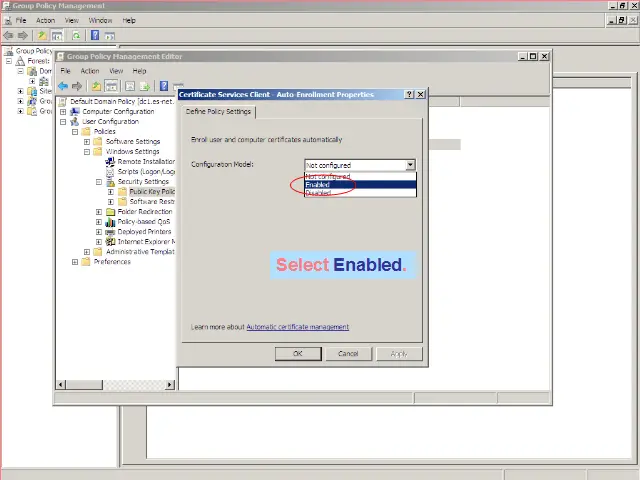Select the Policy-based QoS tree item
The height and width of the screenshot is (480, 640).
pyautogui.click(x=143, y=222)
